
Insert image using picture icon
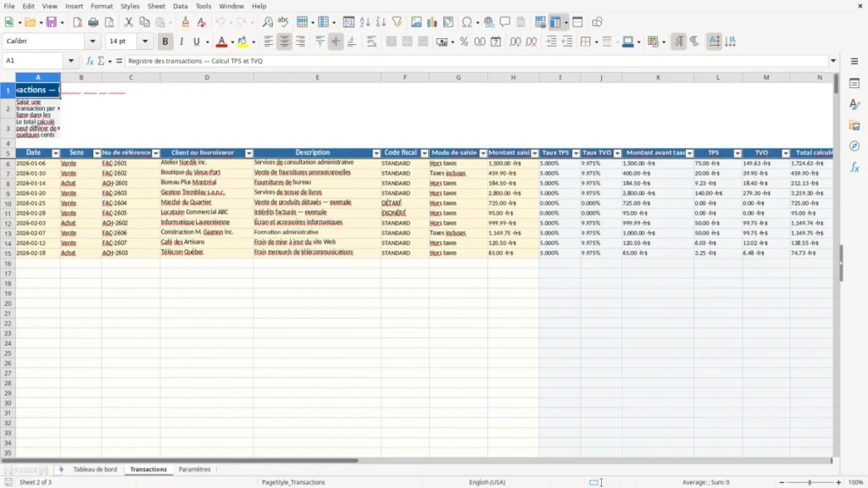coord(416,22)
